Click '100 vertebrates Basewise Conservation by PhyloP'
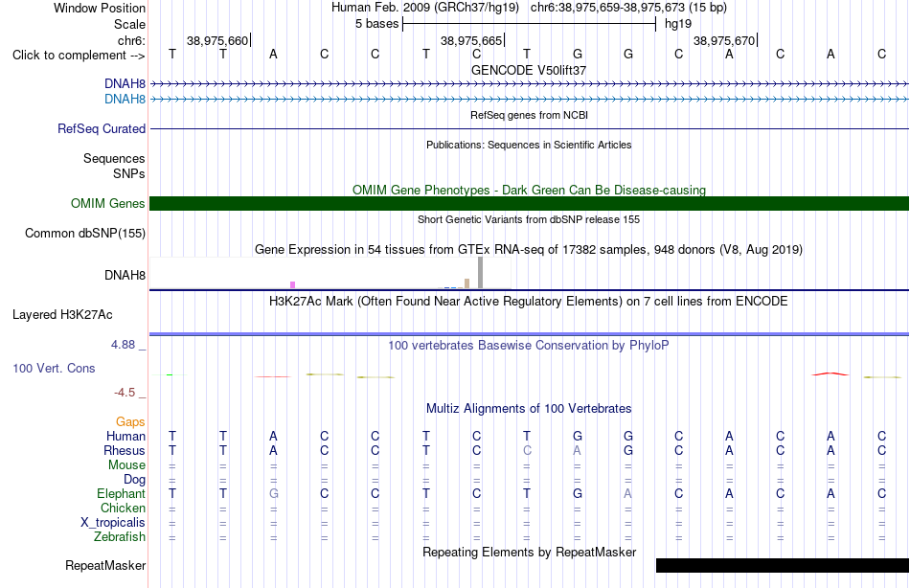This screenshot has height=588, width=910. tap(529, 346)
